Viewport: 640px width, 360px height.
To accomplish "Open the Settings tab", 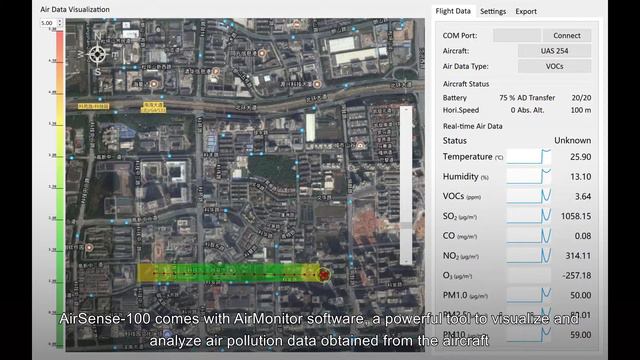I will pos(493,11).
